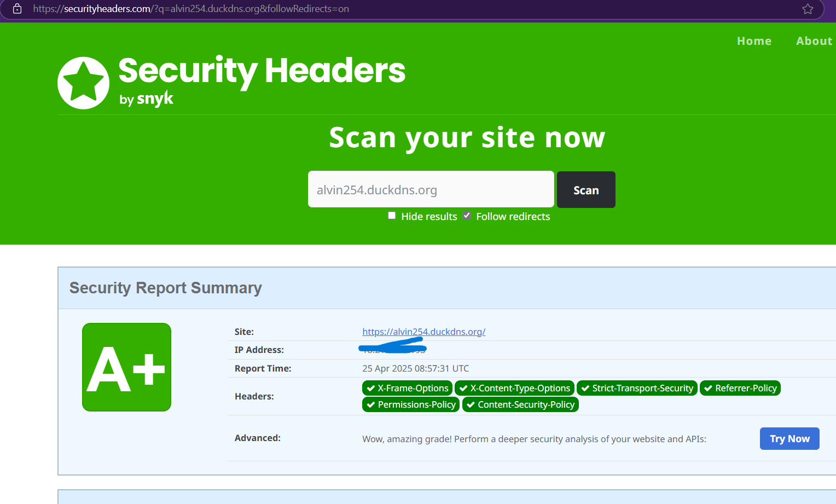836x504 pixels.
Task: Click the A+ grade badge
Action: (126, 367)
